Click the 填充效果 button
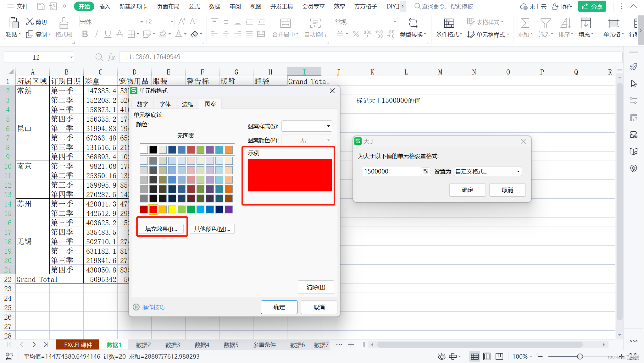644x363 pixels. tap(161, 229)
